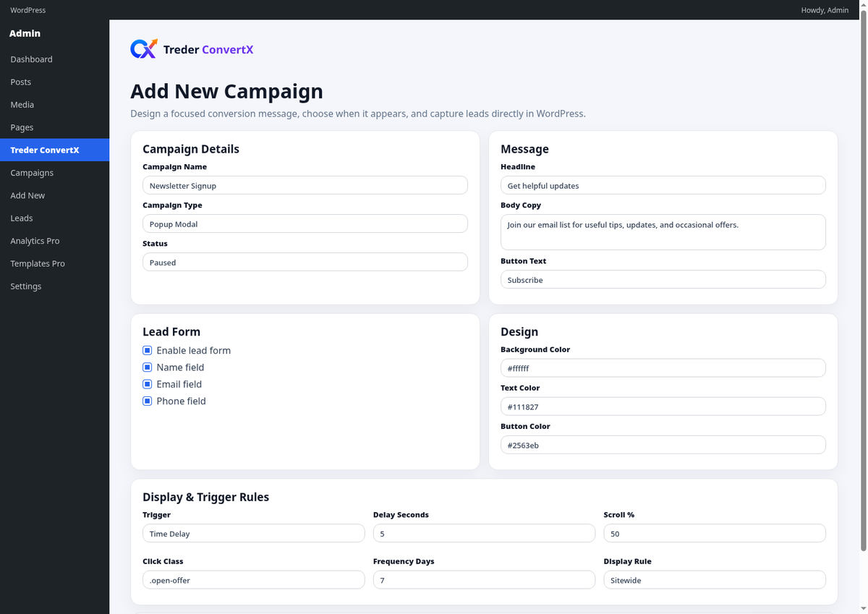This screenshot has height=614, width=868.
Task: Toggle the Email field checkbox
Action: point(148,384)
